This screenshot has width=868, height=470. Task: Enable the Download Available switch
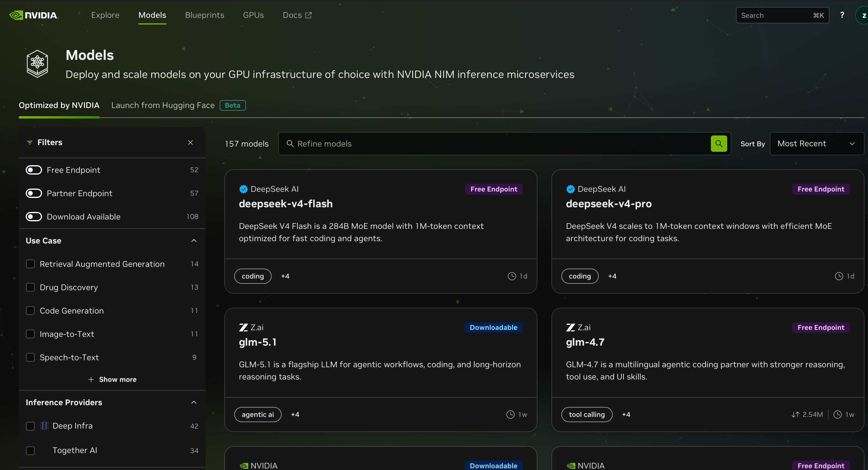point(34,216)
